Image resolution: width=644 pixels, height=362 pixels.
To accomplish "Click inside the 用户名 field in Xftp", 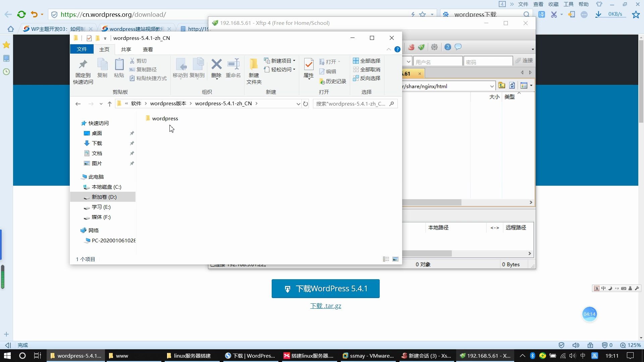I will point(438,61).
